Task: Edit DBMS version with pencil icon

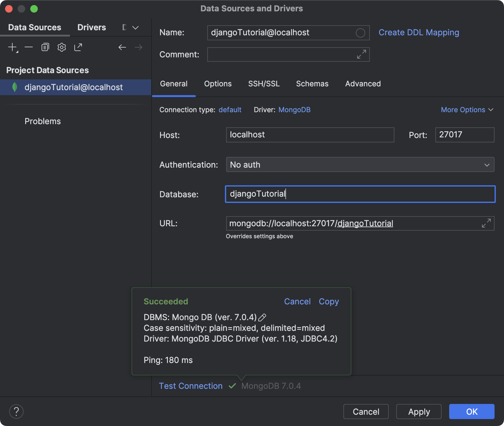Action: pos(262,317)
